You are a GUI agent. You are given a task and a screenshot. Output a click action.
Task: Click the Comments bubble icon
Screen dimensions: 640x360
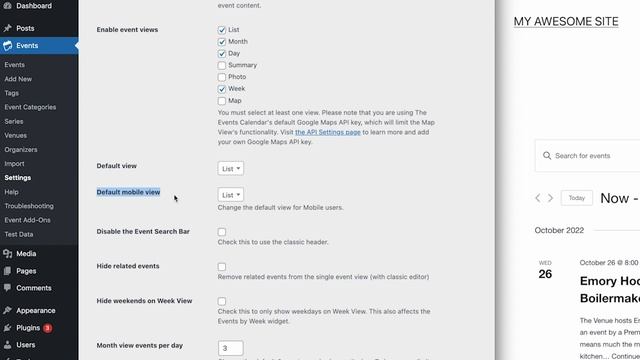coord(7,288)
